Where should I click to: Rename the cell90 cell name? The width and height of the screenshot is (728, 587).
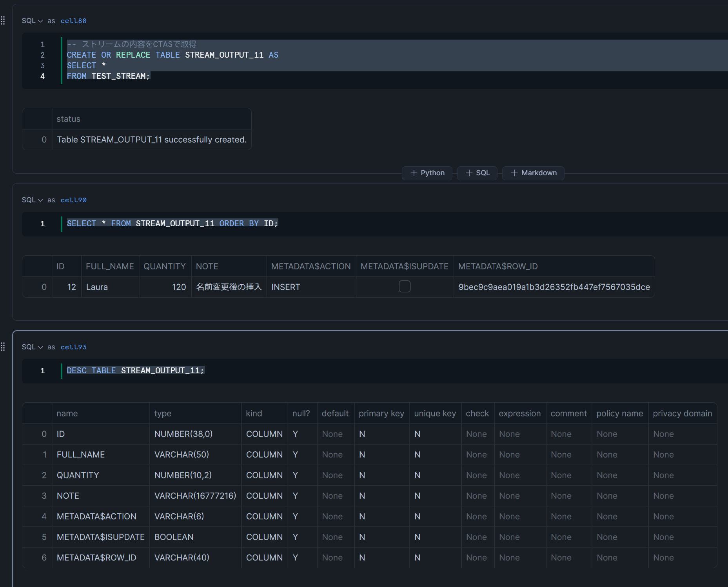73,200
